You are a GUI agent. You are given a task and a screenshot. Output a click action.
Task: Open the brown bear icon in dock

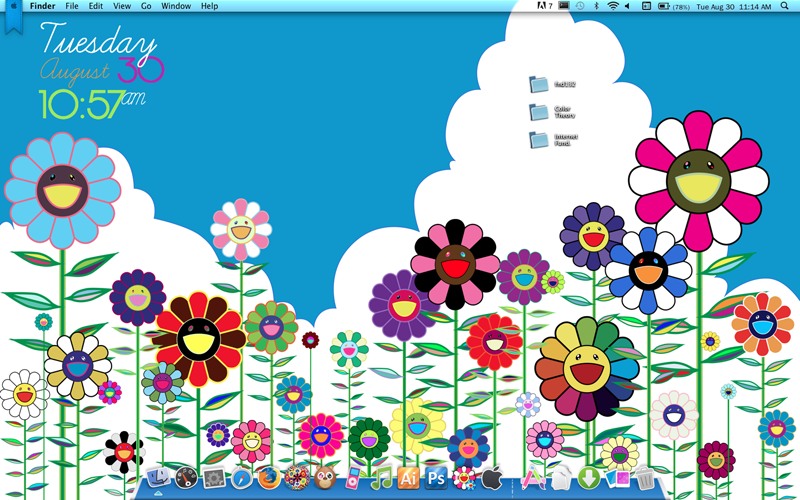[x=325, y=478]
